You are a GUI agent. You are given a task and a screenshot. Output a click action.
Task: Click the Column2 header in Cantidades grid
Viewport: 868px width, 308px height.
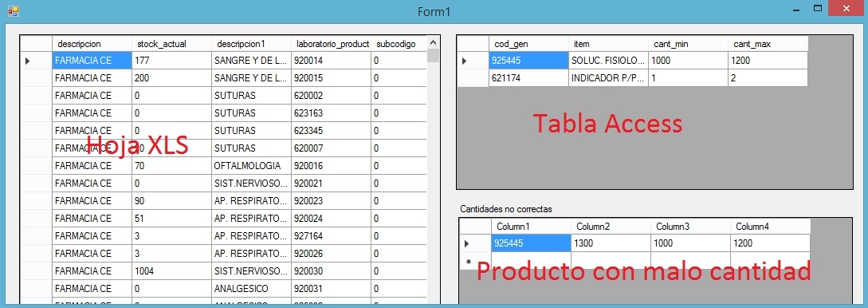click(x=611, y=227)
